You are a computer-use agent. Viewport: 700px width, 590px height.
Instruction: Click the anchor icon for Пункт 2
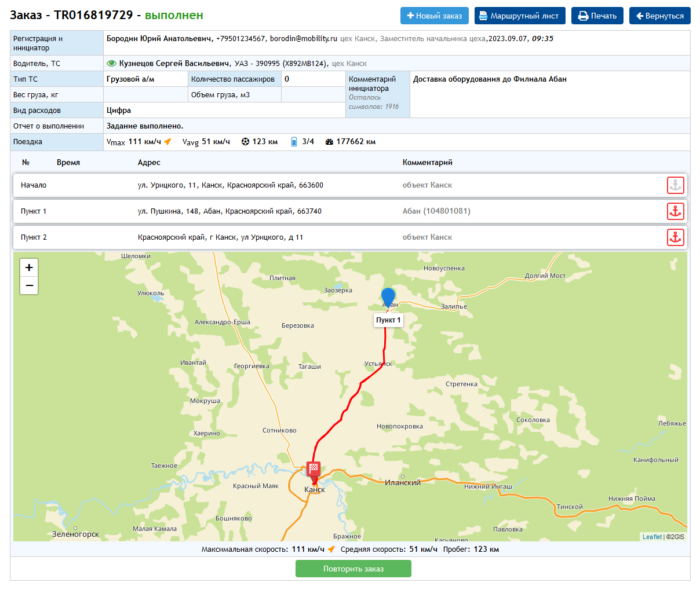pyautogui.click(x=675, y=237)
